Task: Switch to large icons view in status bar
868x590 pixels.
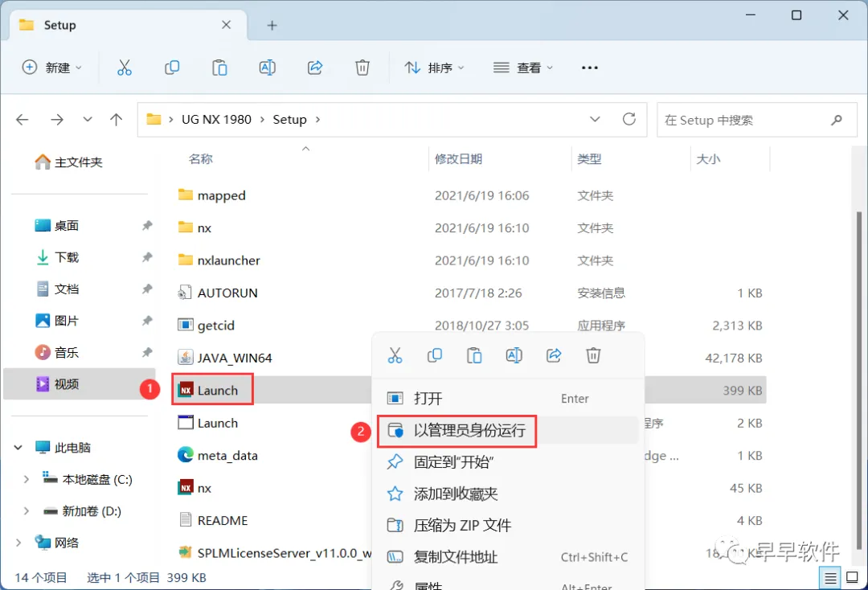Action: [853, 578]
